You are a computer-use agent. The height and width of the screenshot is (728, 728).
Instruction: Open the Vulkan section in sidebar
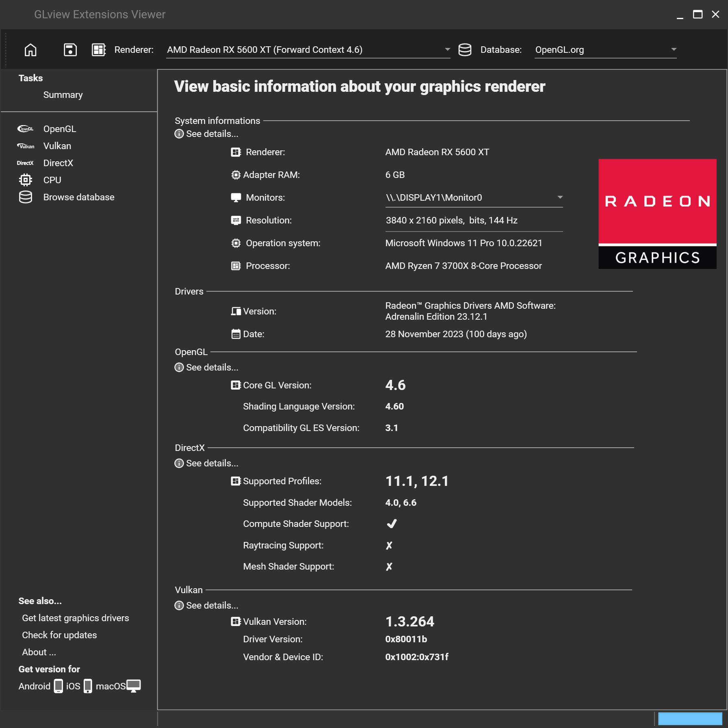coord(57,146)
